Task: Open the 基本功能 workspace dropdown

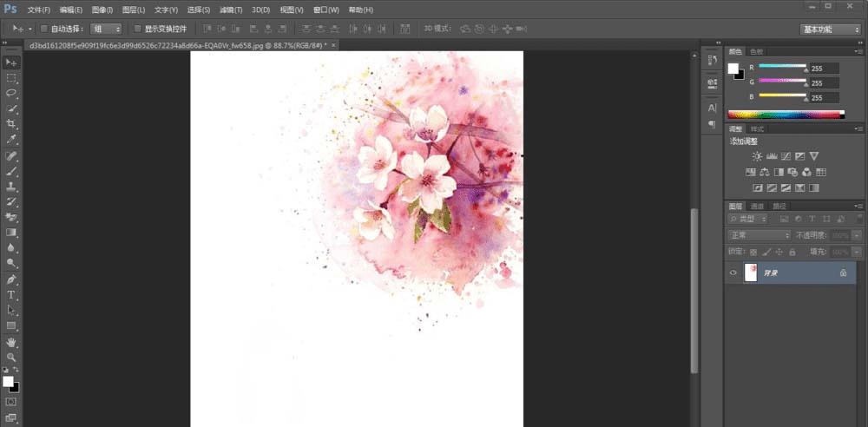Action: (x=830, y=29)
